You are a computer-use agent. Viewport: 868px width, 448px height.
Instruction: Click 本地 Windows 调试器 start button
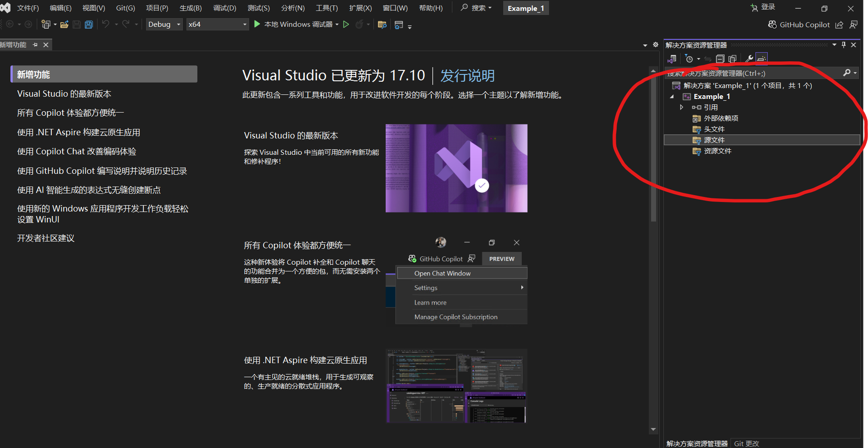pos(294,24)
